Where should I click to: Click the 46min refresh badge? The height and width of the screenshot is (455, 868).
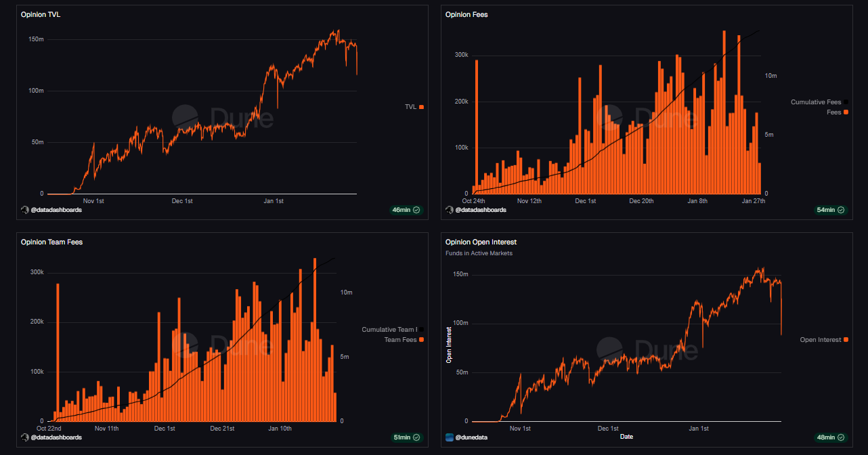click(x=406, y=210)
